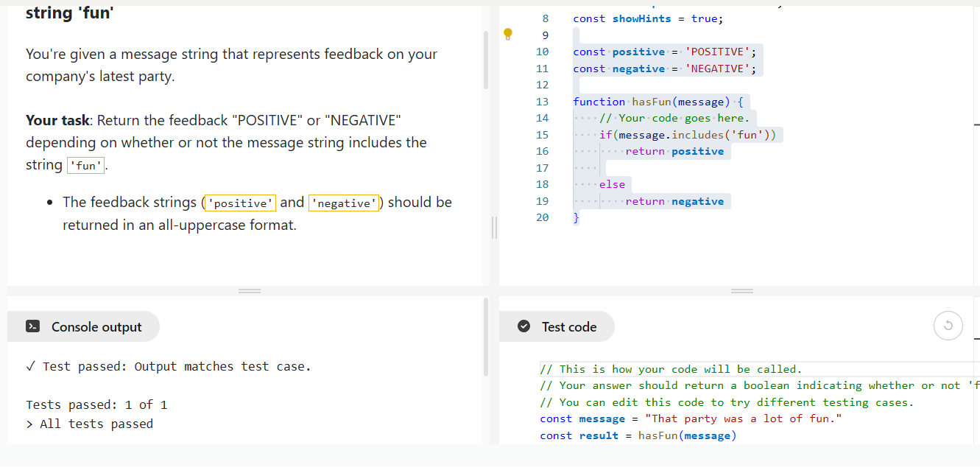Image resolution: width=980 pixels, height=473 pixels.
Task: Click the 'fun' inline code chip
Action: (x=86, y=166)
